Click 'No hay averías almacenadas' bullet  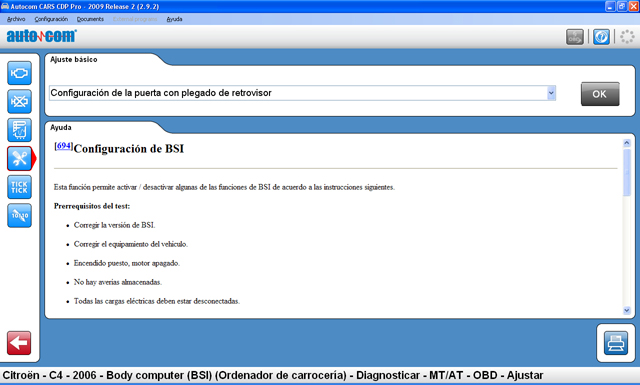click(x=118, y=282)
